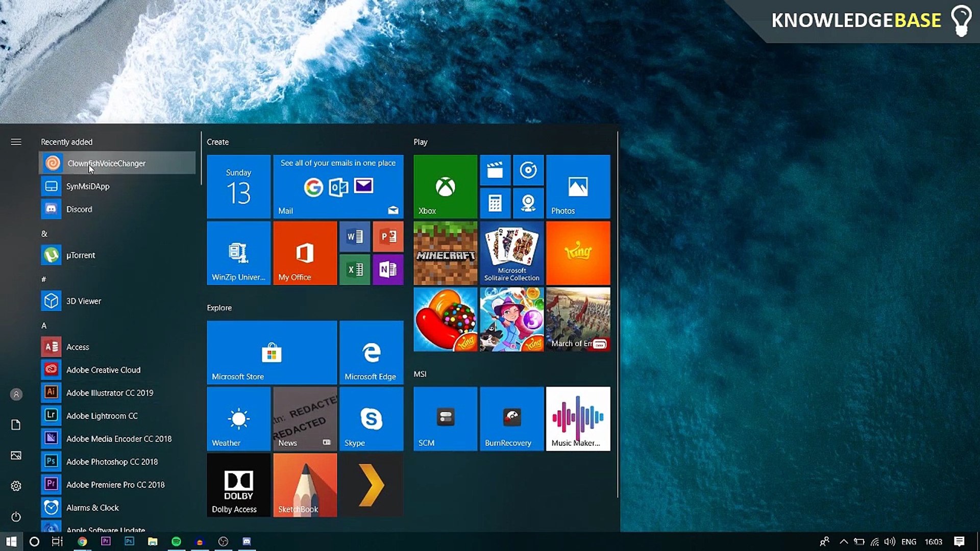Open Settings gear in Start sidebar

point(16,486)
